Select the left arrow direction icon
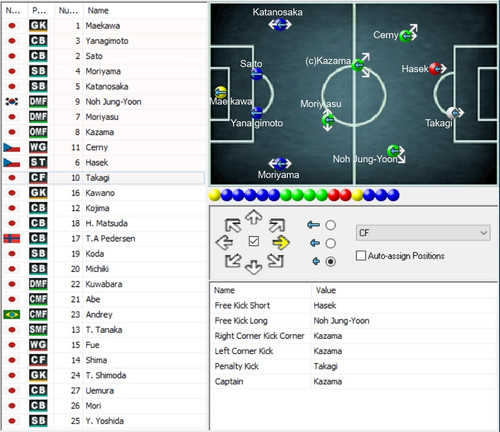This screenshot has height=432, width=500. pos(225,242)
